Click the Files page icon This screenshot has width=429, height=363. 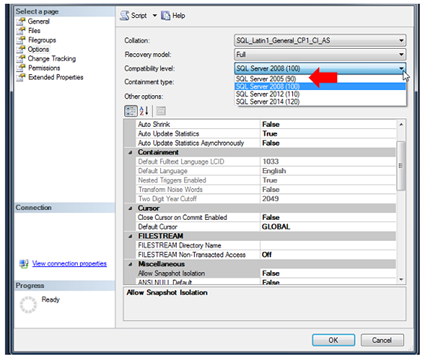(21, 31)
